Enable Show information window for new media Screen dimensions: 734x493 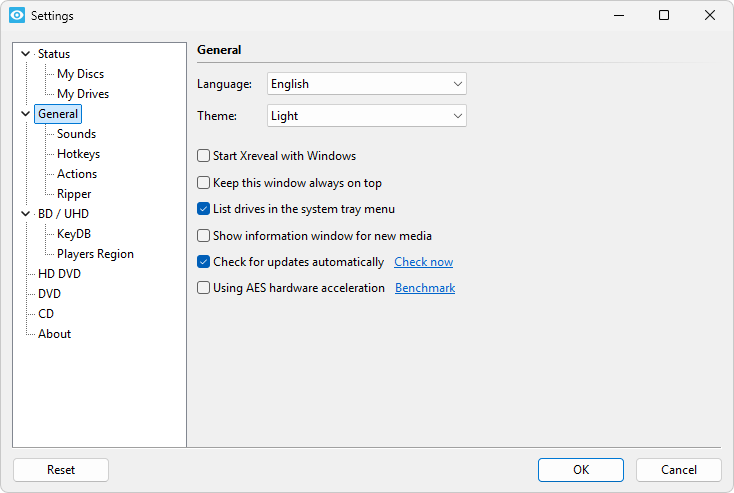[204, 236]
